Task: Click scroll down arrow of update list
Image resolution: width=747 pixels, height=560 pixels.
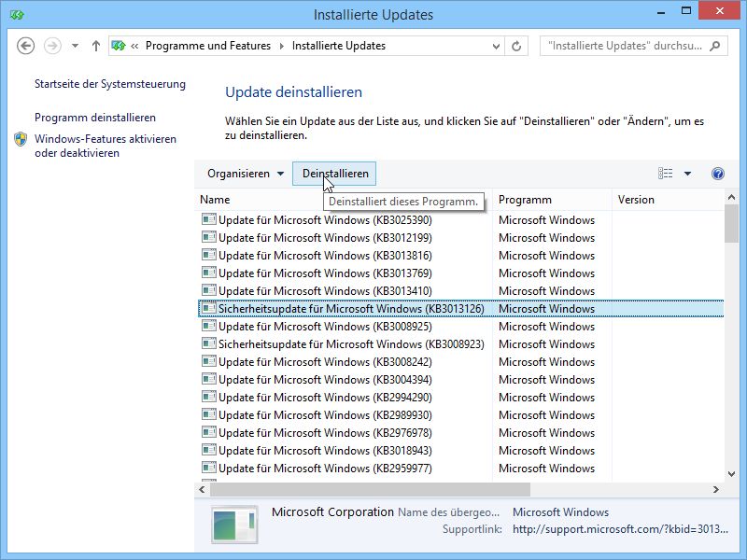Action: coord(731,474)
